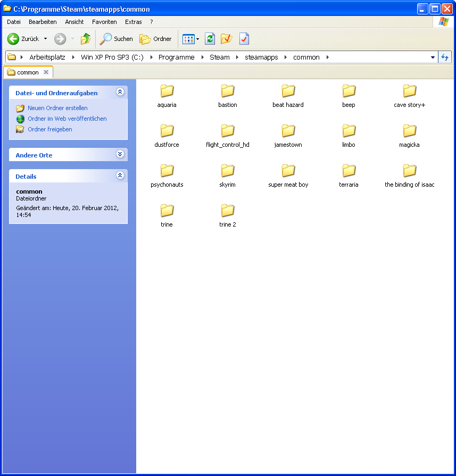Collapse the Details panel
Image resolution: width=456 pixels, height=476 pixels.
120,175
